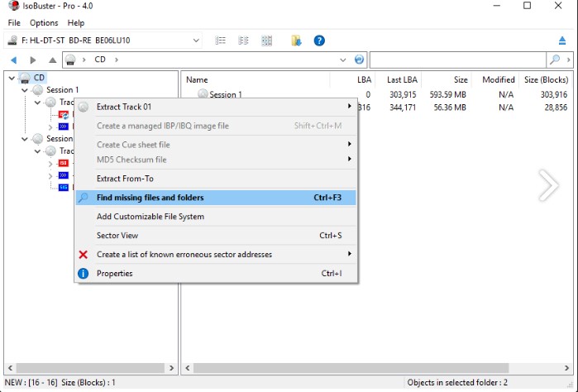Click the large right chevron in file pane

coord(548,185)
